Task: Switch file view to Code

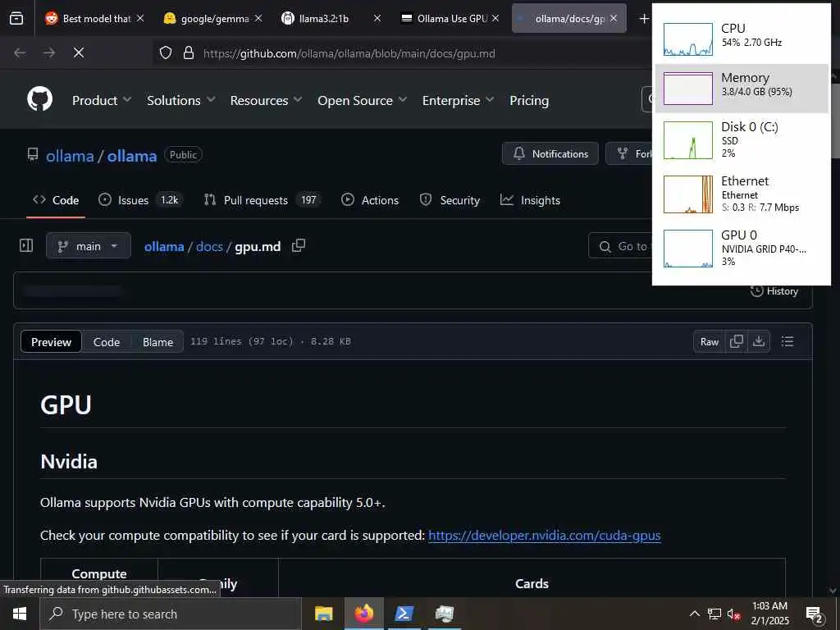Action: click(x=107, y=342)
